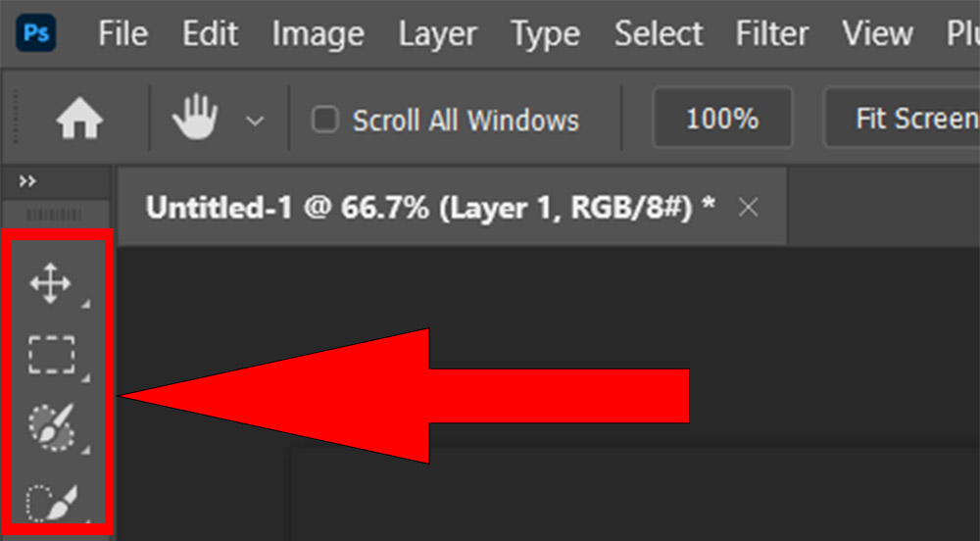Click the Photoshop Ps logo

tap(36, 33)
